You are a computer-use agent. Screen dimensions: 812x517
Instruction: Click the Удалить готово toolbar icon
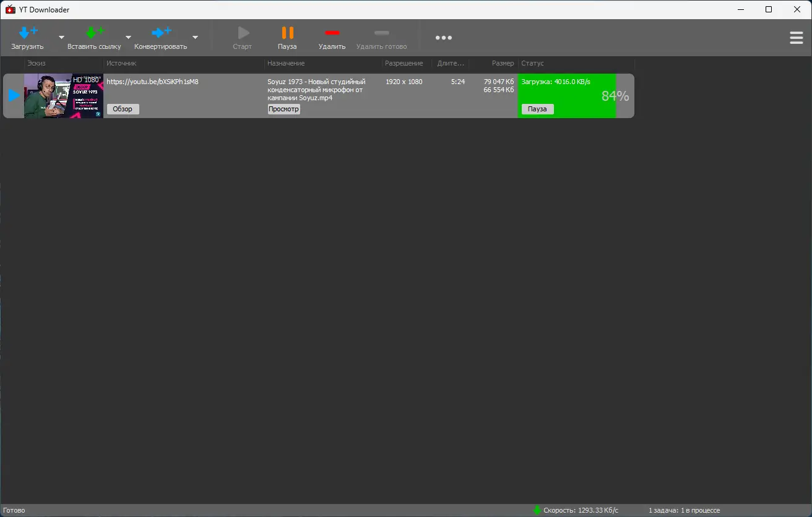pyautogui.click(x=382, y=33)
